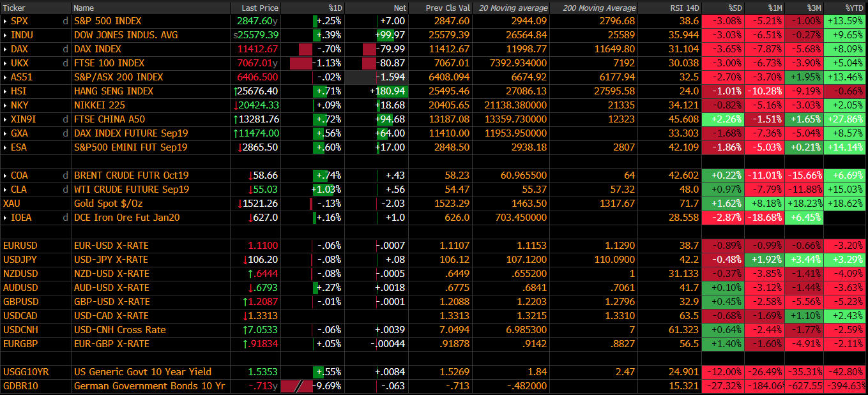868x395 pixels.
Task: Click the down arrow beside USDCAD price
Action: 245,316
